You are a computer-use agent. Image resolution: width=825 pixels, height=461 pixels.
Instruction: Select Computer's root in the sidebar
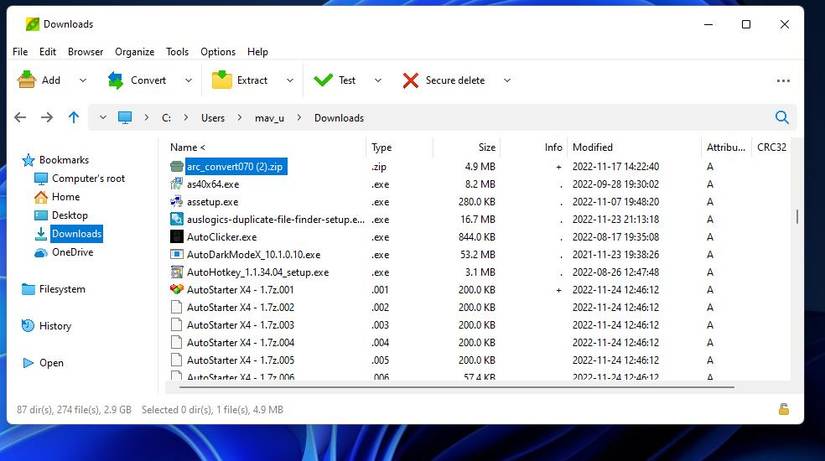click(88, 178)
